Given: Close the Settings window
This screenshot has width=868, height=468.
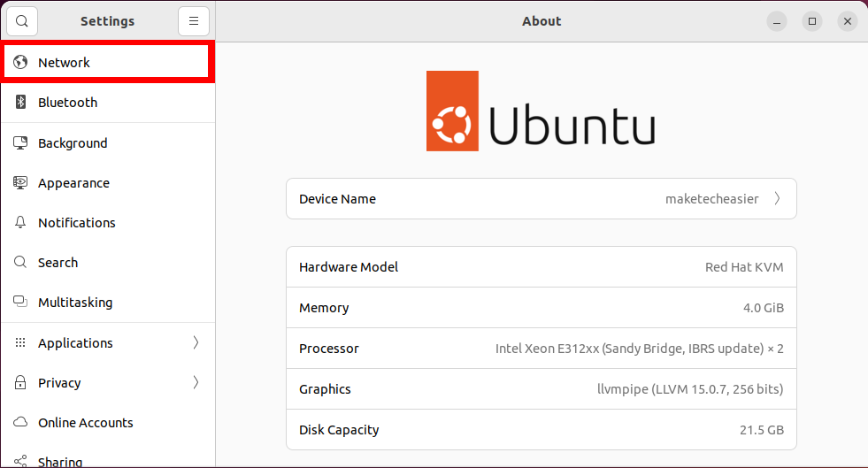Looking at the screenshot, I should pos(848,21).
